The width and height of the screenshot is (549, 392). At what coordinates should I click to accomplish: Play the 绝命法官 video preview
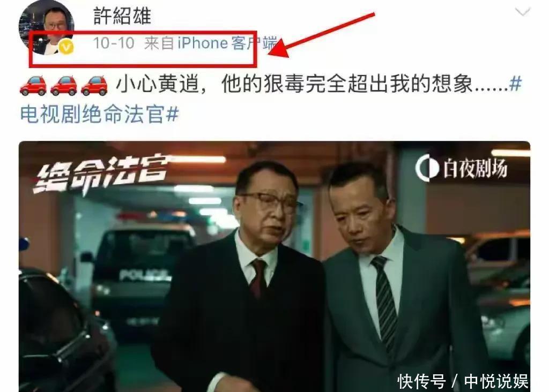tap(274, 266)
